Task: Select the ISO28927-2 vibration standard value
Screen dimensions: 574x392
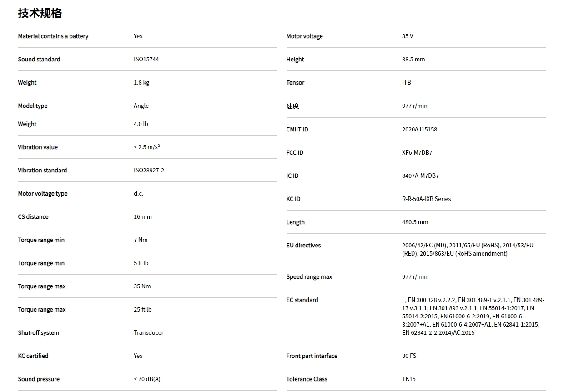Action: (149, 171)
